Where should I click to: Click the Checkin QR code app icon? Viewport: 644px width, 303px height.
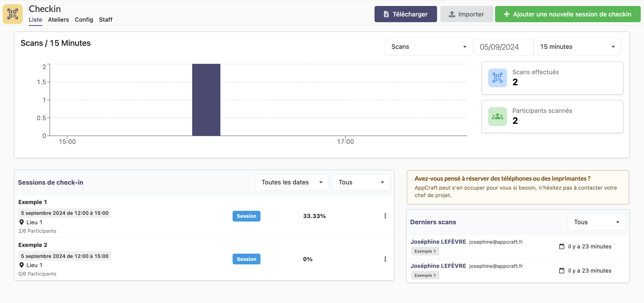[12, 14]
